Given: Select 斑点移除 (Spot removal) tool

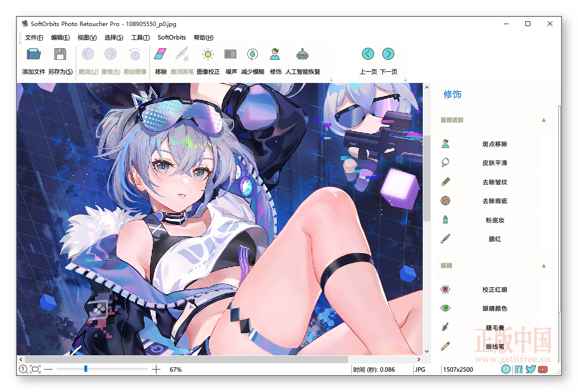Looking at the screenshot, I should tap(495, 144).
